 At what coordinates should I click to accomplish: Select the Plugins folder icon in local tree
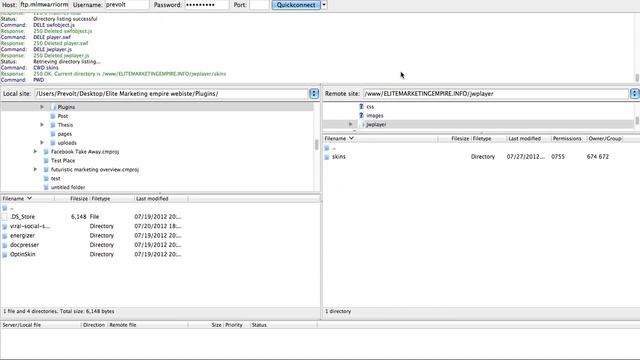53,107
